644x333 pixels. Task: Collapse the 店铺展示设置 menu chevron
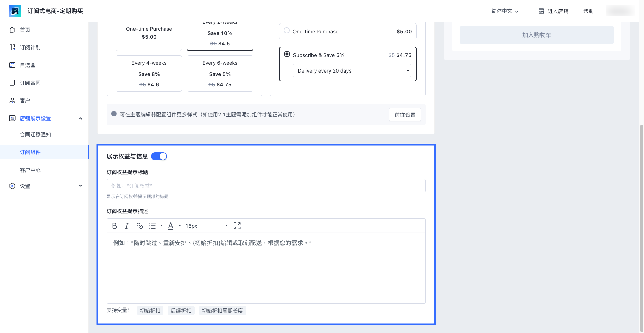coord(80,118)
